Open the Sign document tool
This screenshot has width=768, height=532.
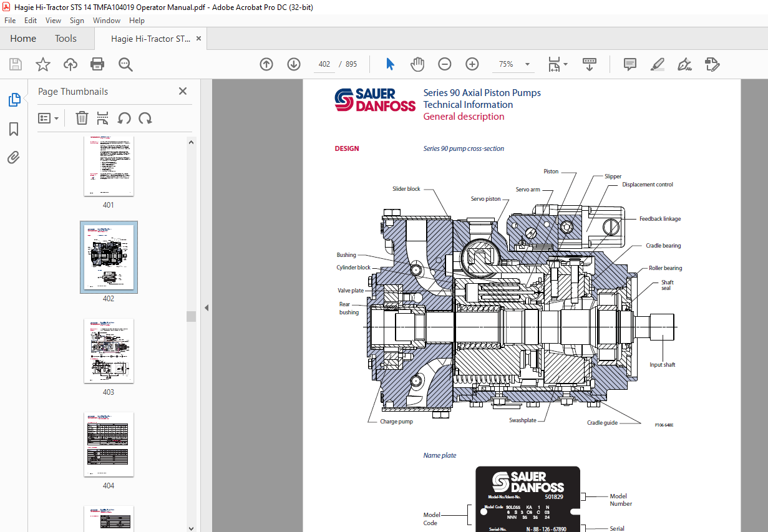pyautogui.click(x=685, y=64)
